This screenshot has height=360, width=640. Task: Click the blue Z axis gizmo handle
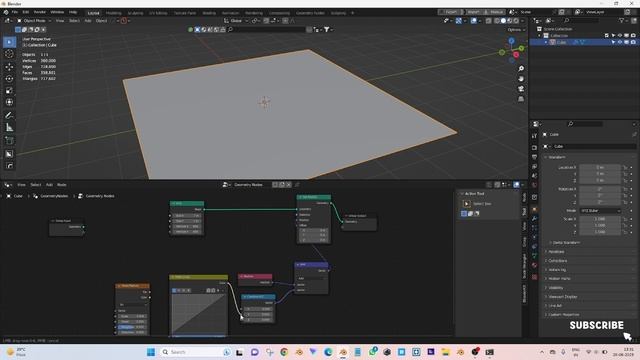511,41
